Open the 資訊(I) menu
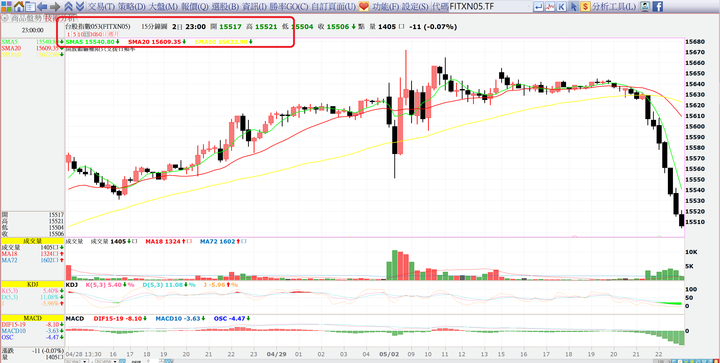This screenshot has width=720, height=363. pos(254,6)
